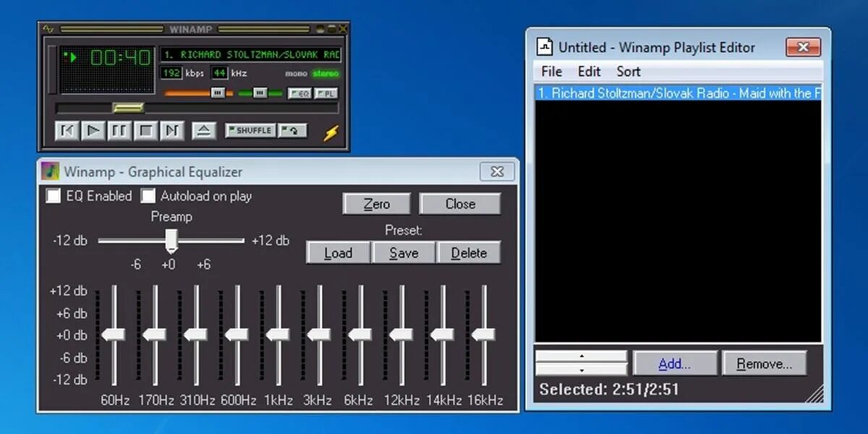Click the upper move-up arrow in playlist

click(581, 357)
